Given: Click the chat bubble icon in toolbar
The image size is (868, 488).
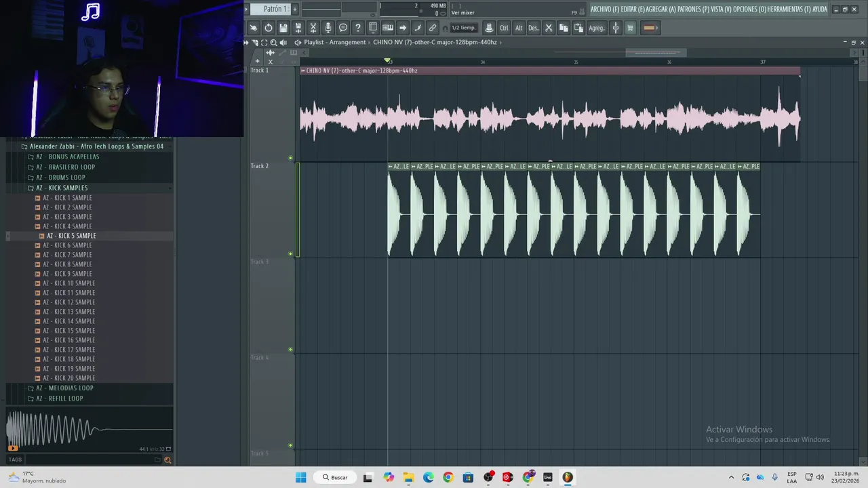Looking at the screenshot, I should pyautogui.click(x=343, y=28).
